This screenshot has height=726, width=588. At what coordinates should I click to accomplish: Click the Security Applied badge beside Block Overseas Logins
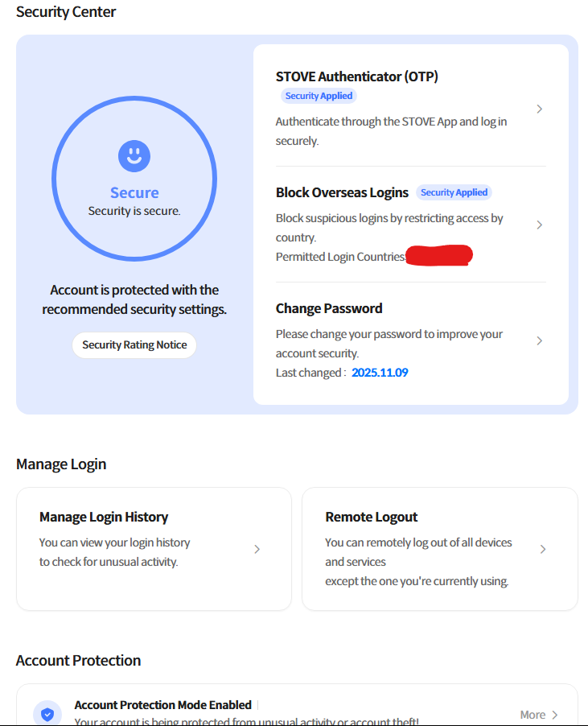point(454,192)
